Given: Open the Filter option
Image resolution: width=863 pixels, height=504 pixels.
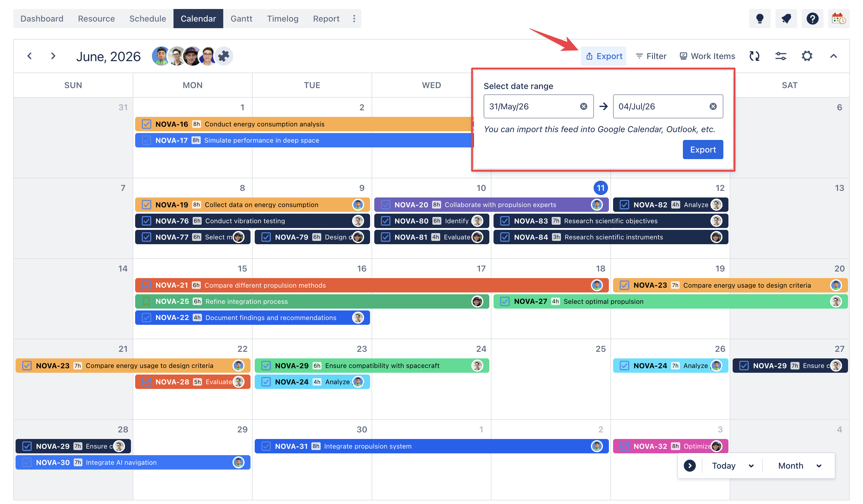Looking at the screenshot, I should (x=651, y=56).
